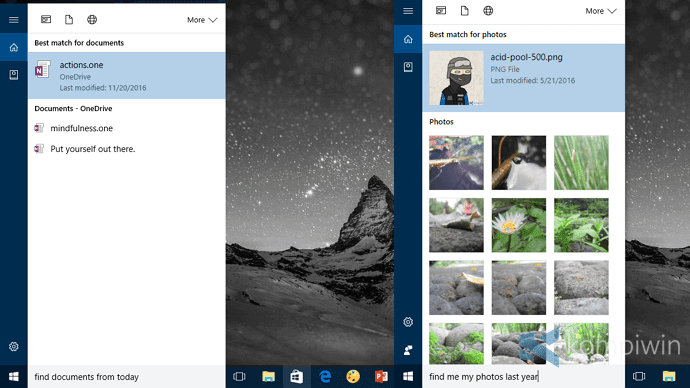Viewport: 690px width, 388px height.
Task: Open PowerPoint from taskbar
Action: pos(381,377)
